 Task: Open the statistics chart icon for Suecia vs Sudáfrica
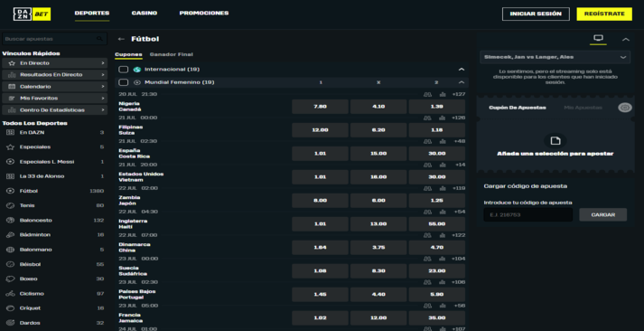point(443,259)
